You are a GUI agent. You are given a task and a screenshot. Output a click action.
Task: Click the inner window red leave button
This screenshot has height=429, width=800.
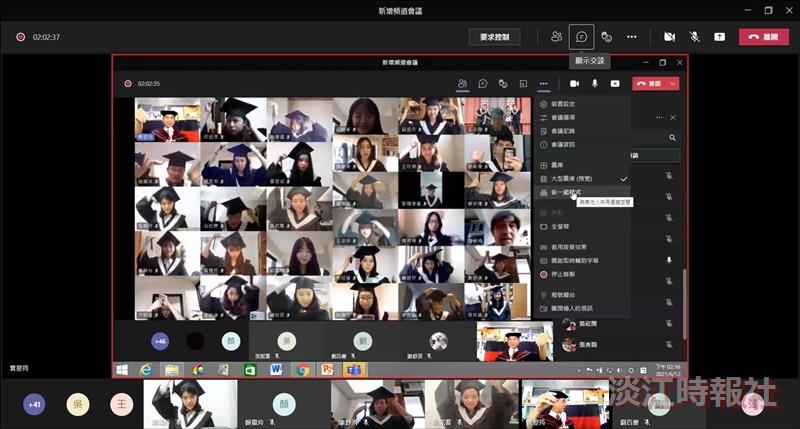click(x=649, y=83)
